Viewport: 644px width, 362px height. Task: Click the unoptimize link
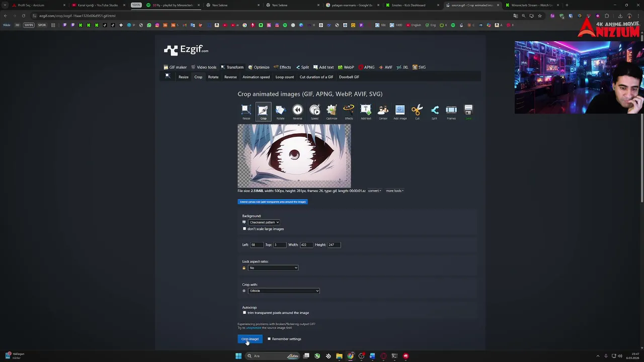pos(254,328)
